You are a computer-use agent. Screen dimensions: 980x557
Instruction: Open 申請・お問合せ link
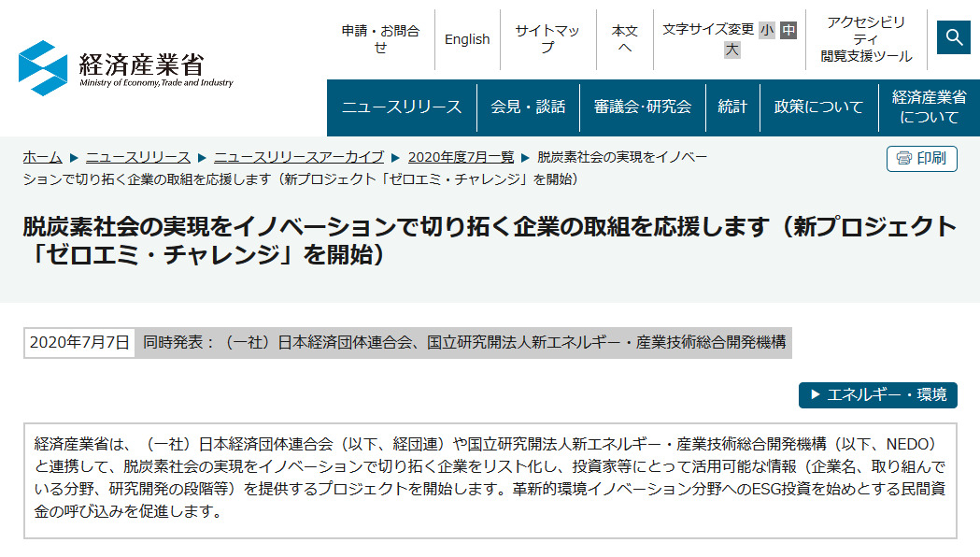coord(380,39)
